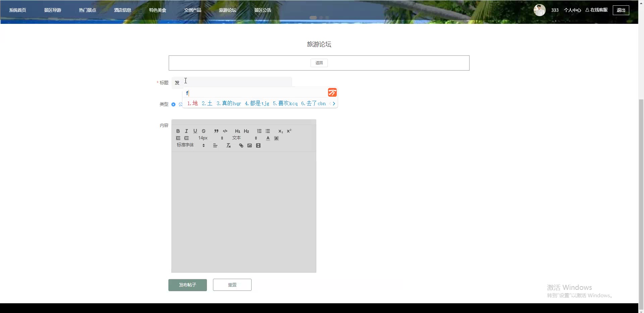Click the 退出 logout button
The image size is (644, 313).
pyautogui.click(x=621, y=10)
